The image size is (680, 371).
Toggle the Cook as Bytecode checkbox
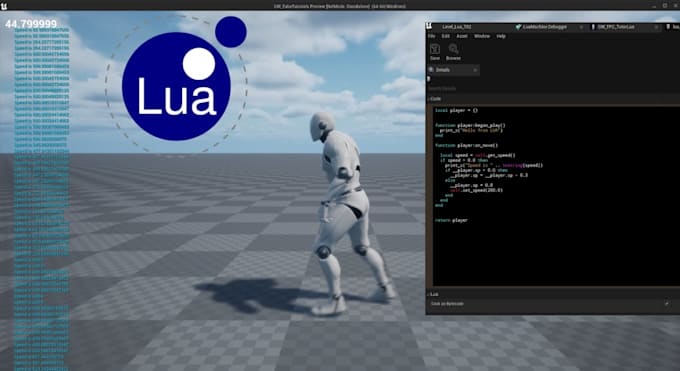pyautogui.click(x=667, y=304)
